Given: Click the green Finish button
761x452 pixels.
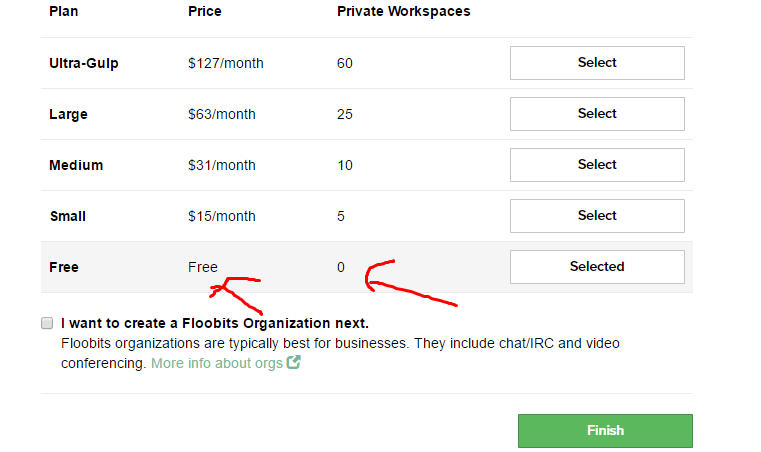Looking at the screenshot, I should click(605, 431).
